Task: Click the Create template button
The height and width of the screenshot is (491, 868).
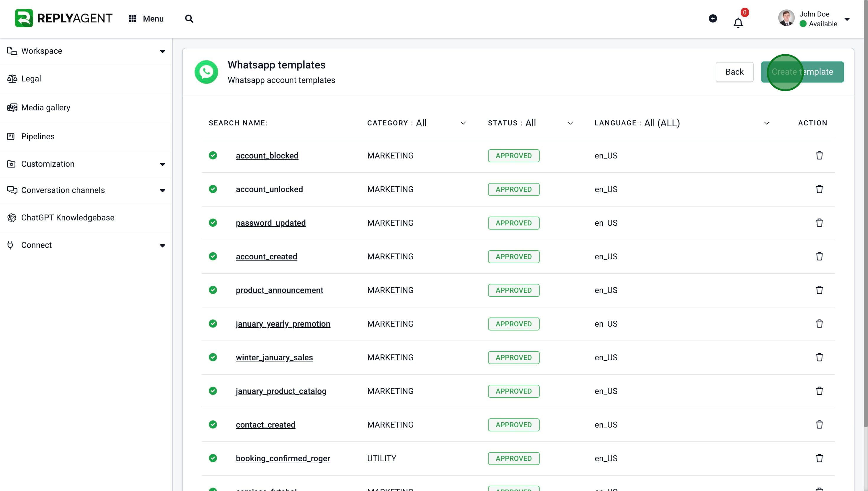Action: pyautogui.click(x=802, y=72)
